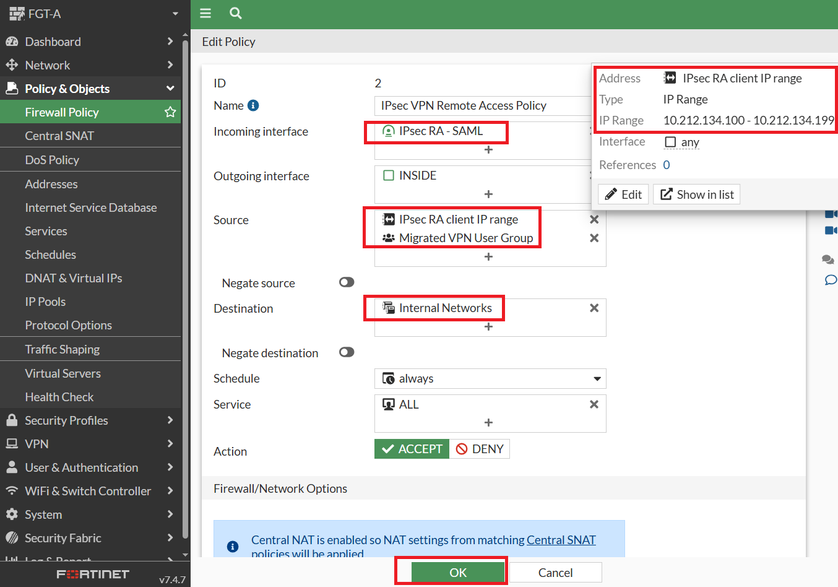
Task: Click the Internal Networks address group icon
Action: (x=389, y=308)
